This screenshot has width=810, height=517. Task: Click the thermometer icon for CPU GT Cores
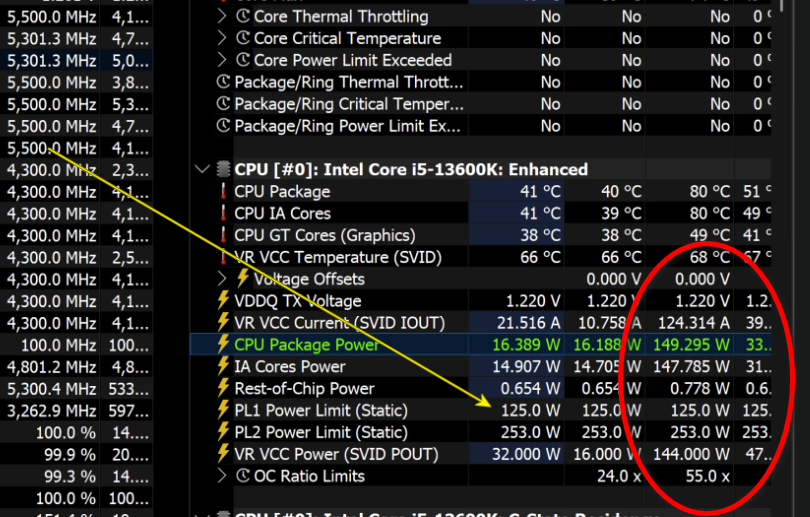(223, 234)
